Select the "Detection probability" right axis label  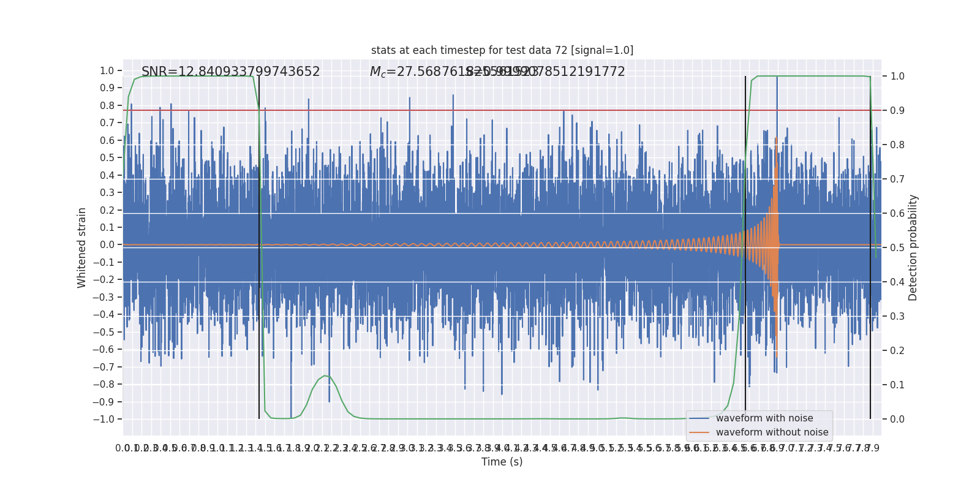913,247
